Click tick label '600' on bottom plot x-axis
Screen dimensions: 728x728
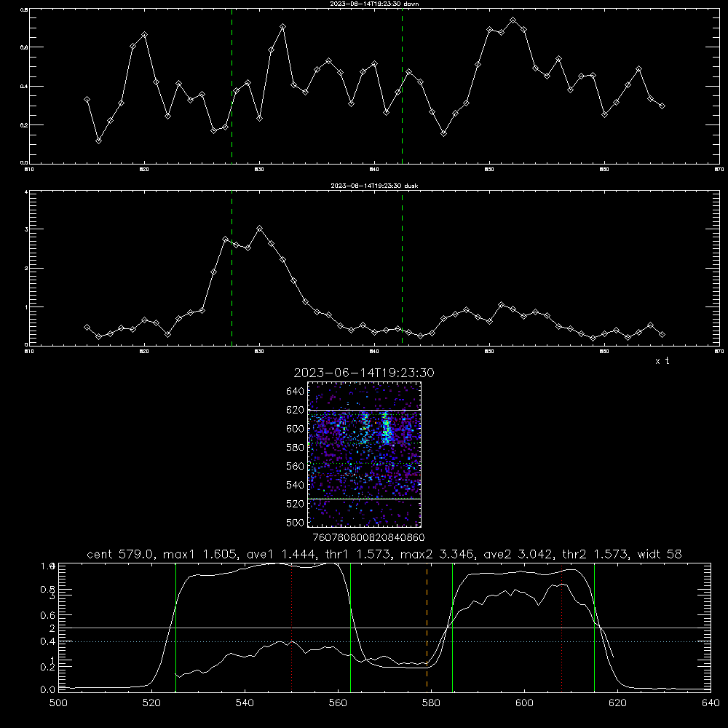(x=524, y=703)
